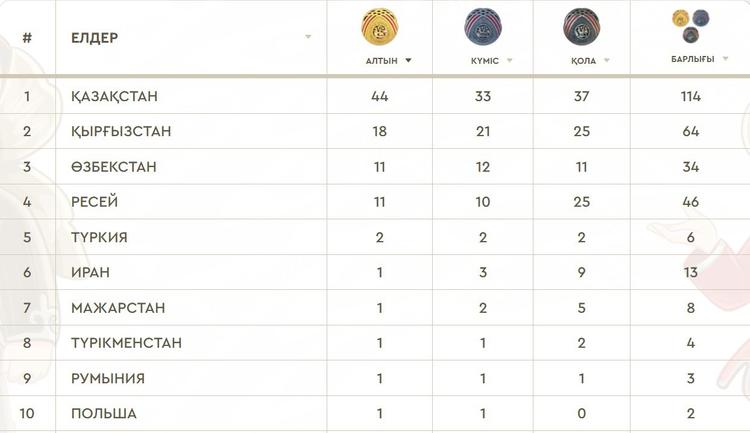Click the gold medal icon
The image size is (750, 433).
point(380,26)
